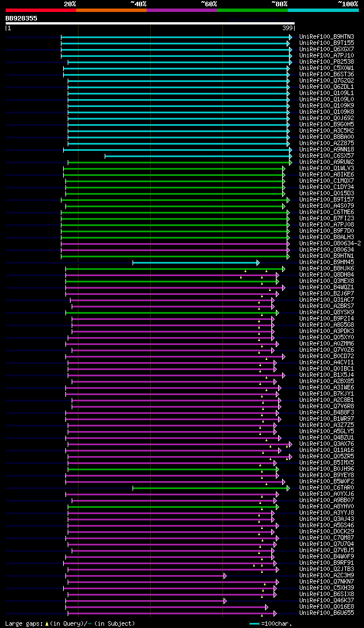Image resolution: width=364 pixels, height=628 pixels.
Task: Select the UniRef100_B9T157 label
Action: point(326,199)
